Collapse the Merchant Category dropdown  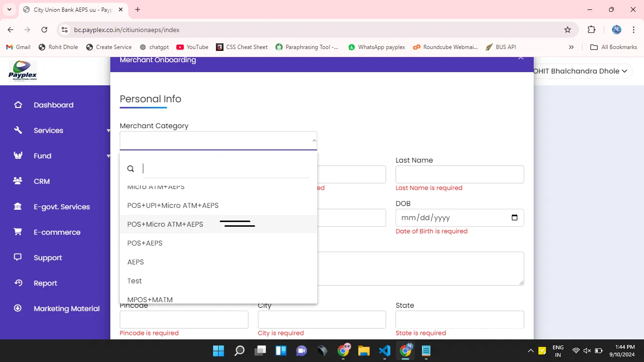coord(314,140)
